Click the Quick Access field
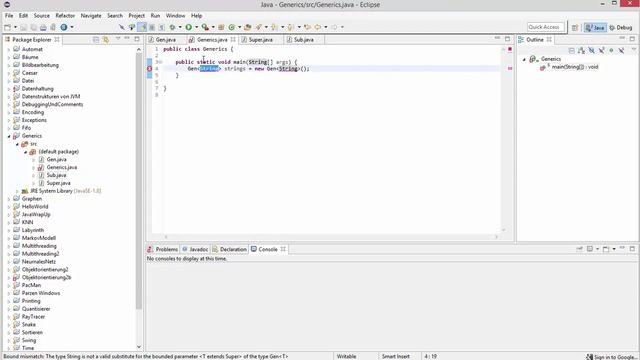The image size is (640, 360). [545, 27]
